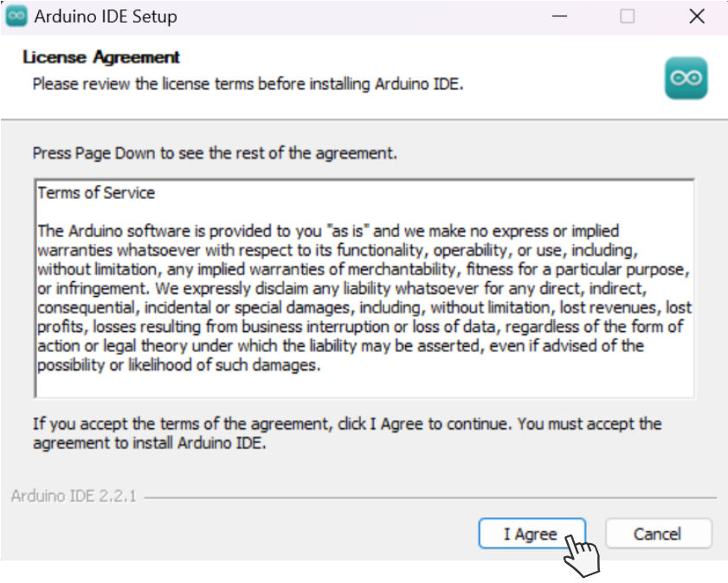Click the License Agreement header title

[101, 58]
